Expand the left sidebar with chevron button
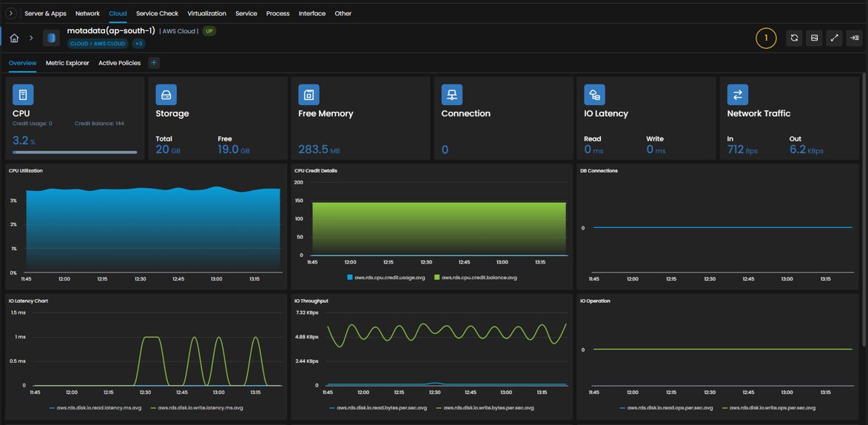Image resolution: width=868 pixels, height=425 pixels. (10, 13)
